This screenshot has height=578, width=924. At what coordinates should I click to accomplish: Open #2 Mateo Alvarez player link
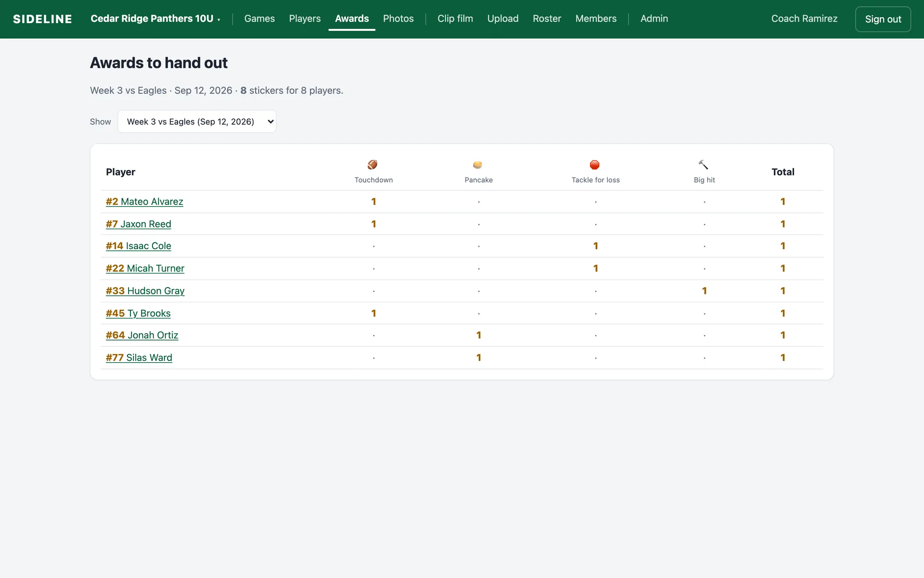[144, 202]
